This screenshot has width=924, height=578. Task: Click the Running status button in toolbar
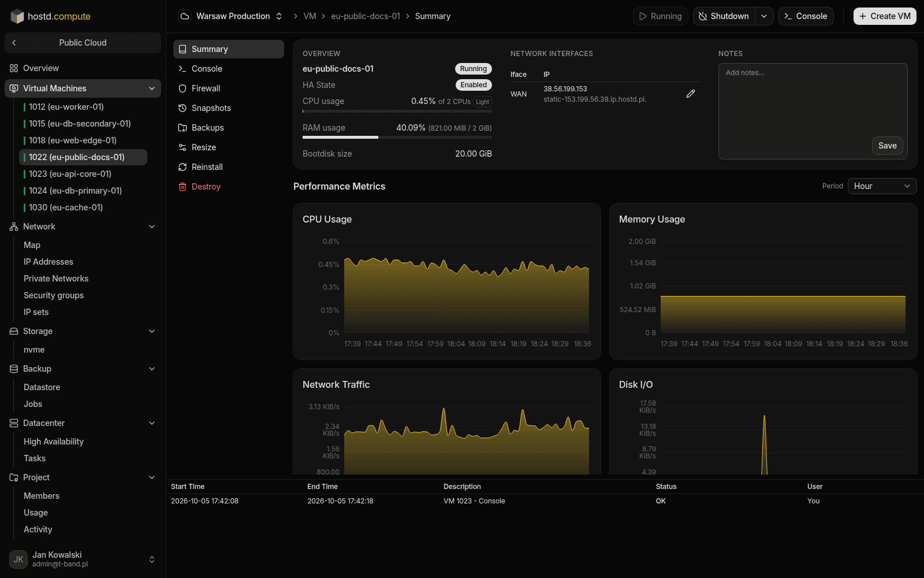pos(660,16)
